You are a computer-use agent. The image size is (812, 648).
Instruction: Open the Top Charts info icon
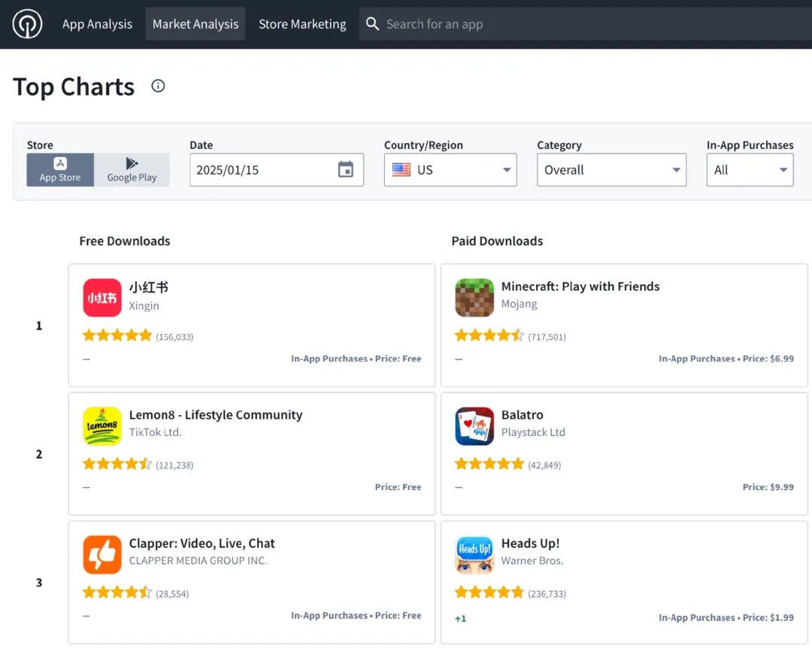pyautogui.click(x=158, y=86)
